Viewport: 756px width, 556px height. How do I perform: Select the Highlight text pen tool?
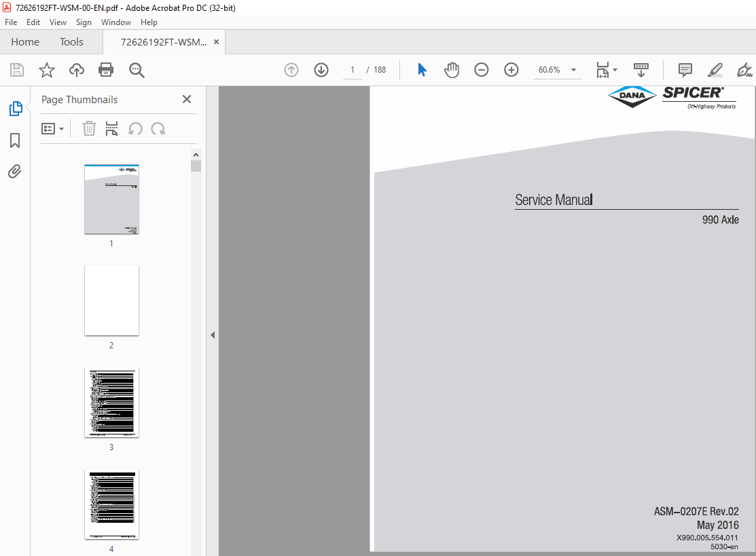[715, 70]
